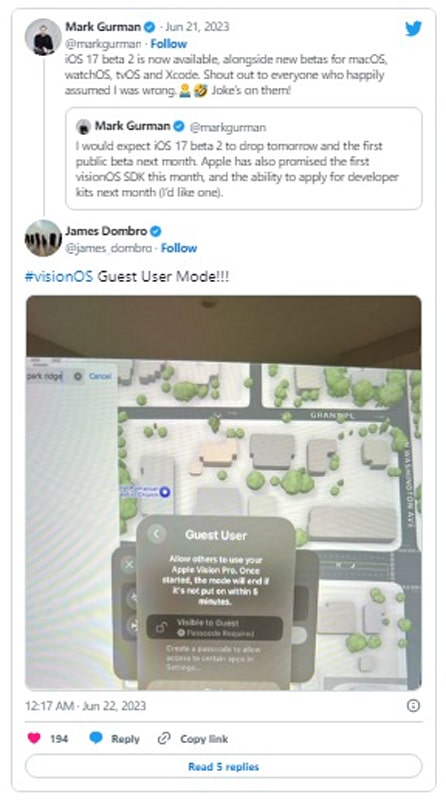This screenshot has width=446, height=800.
Task: Click the back chevron in Guest User panel
Action: pyautogui.click(x=156, y=534)
